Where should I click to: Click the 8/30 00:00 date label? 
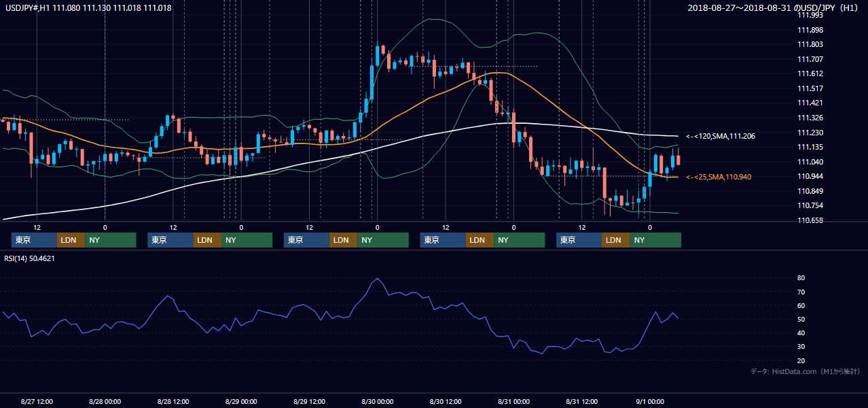(377, 402)
